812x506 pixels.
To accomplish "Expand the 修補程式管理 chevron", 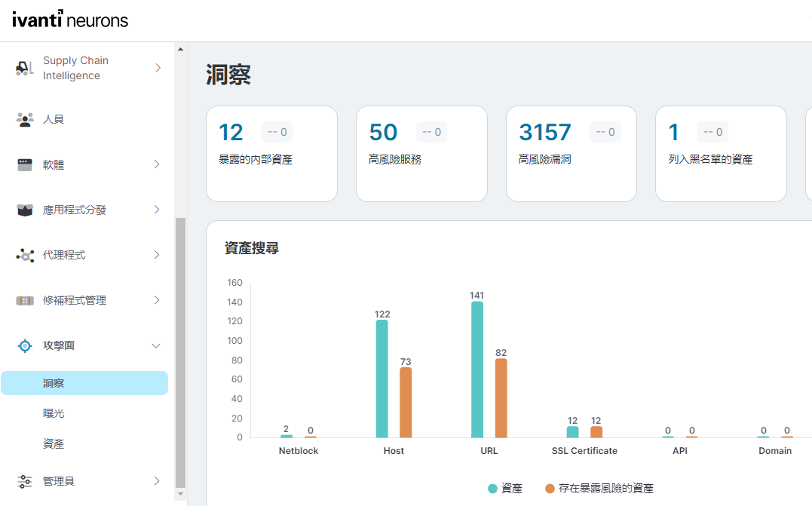I will click(157, 300).
